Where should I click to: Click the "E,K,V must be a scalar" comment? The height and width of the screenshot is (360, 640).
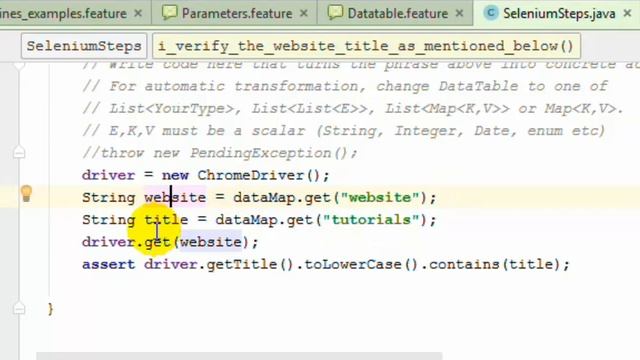[343, 131]
